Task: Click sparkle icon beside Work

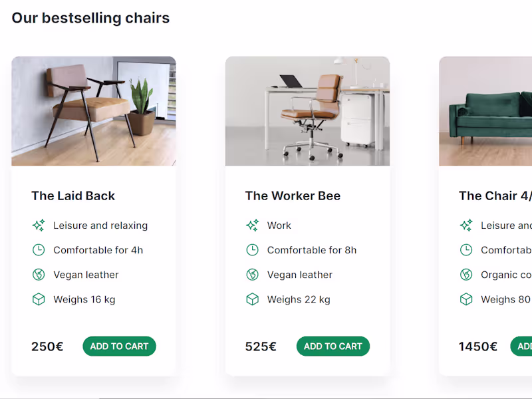Action: click(252, 225)
